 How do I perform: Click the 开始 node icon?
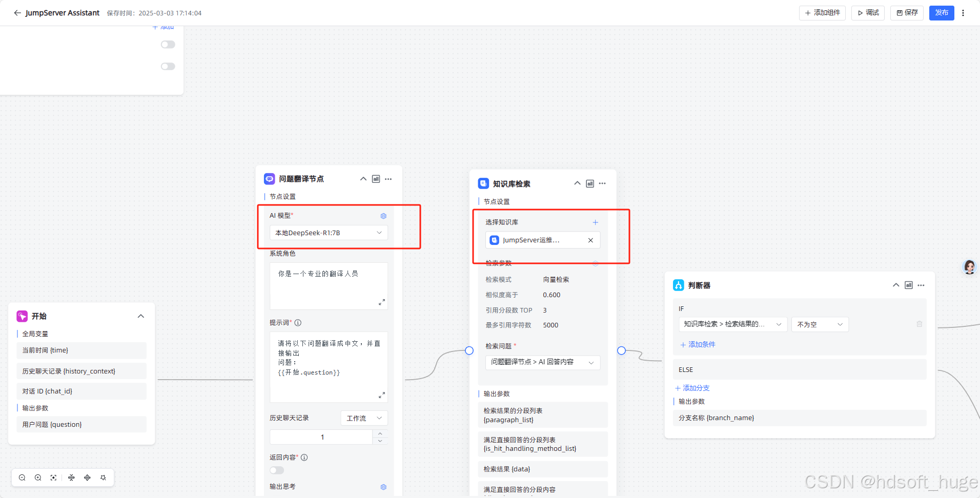pyautogui.click(x=22, y=316)
